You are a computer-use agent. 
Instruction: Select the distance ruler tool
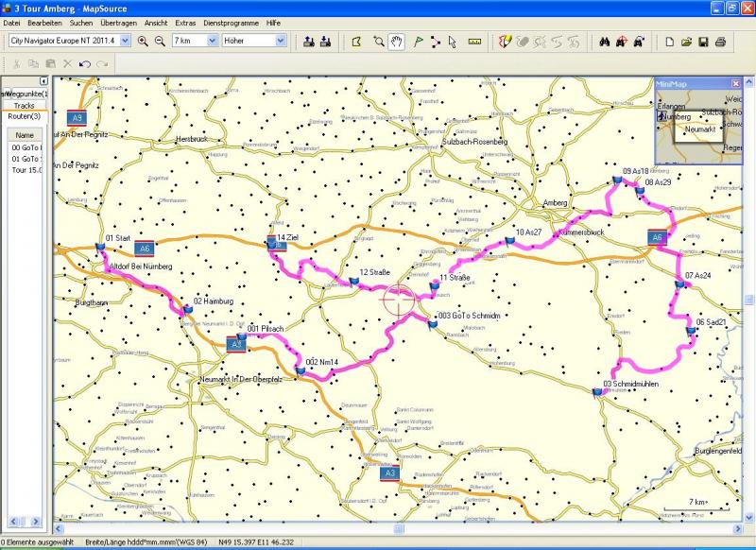474,42
